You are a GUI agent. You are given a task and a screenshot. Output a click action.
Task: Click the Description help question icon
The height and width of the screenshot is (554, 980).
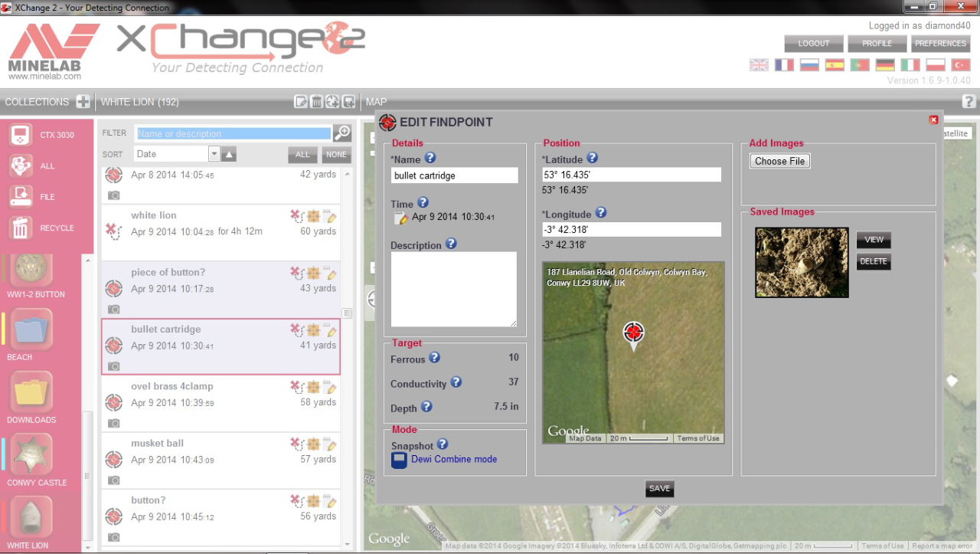451,244
